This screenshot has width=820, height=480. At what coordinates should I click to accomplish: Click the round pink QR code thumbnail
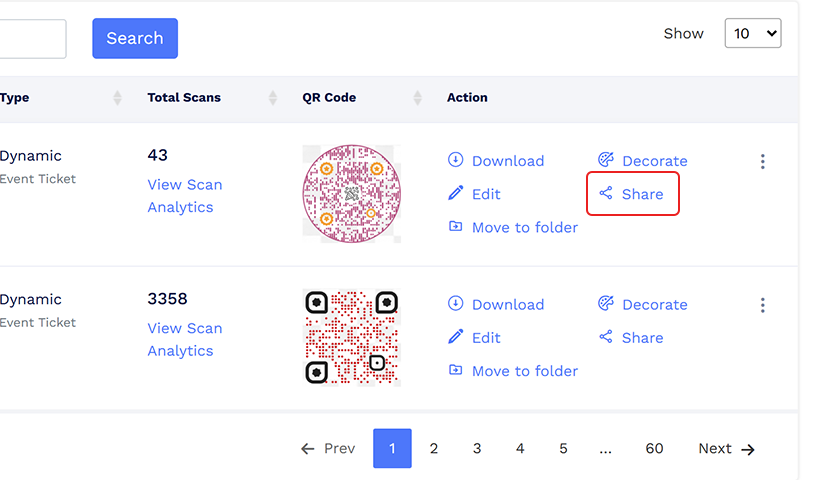351,194
